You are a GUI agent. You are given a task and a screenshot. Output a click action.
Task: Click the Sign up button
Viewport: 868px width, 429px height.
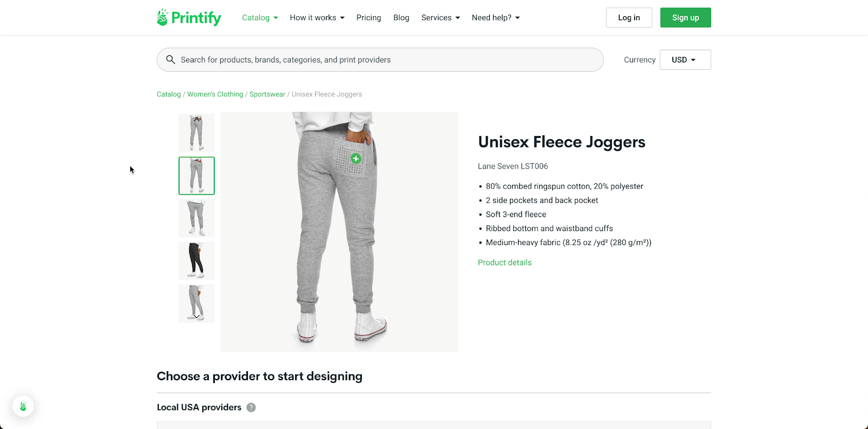click(685, 17)
